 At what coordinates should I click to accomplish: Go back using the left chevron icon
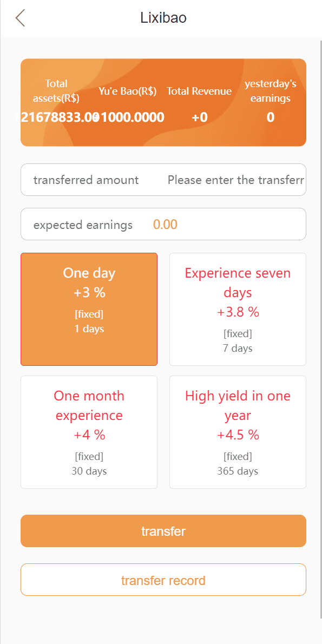tap(20, 18)
